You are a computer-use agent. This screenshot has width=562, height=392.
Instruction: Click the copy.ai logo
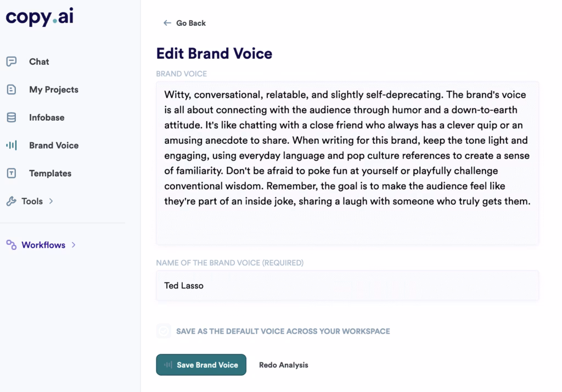point(40,18)
